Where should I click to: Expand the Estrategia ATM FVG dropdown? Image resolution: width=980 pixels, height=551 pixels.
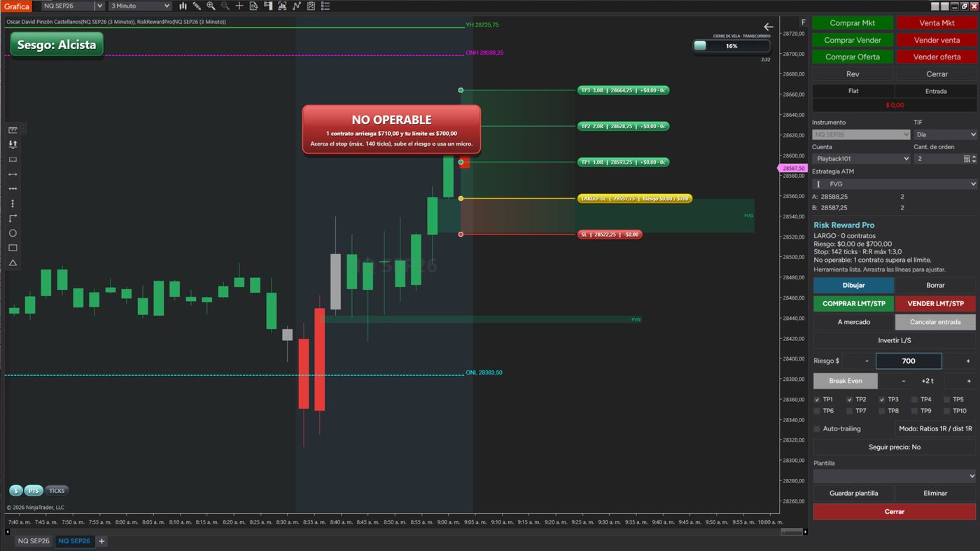[x=895, y=184]
